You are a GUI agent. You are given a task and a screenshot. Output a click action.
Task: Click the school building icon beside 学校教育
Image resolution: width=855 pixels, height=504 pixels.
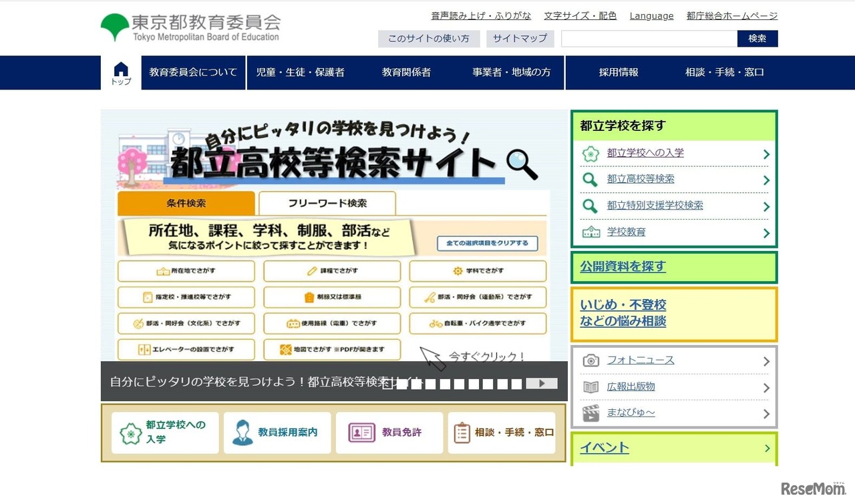coord(590,232)
